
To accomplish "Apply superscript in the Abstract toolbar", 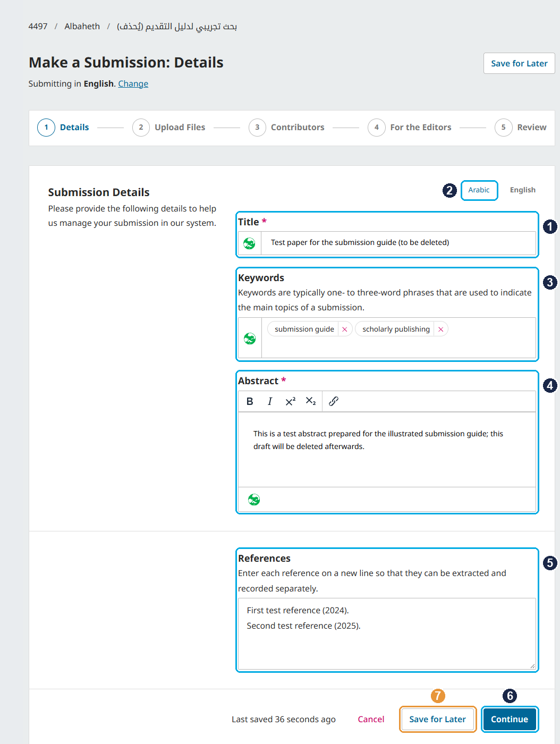I will pyautogui.click(x=290, y=402).
